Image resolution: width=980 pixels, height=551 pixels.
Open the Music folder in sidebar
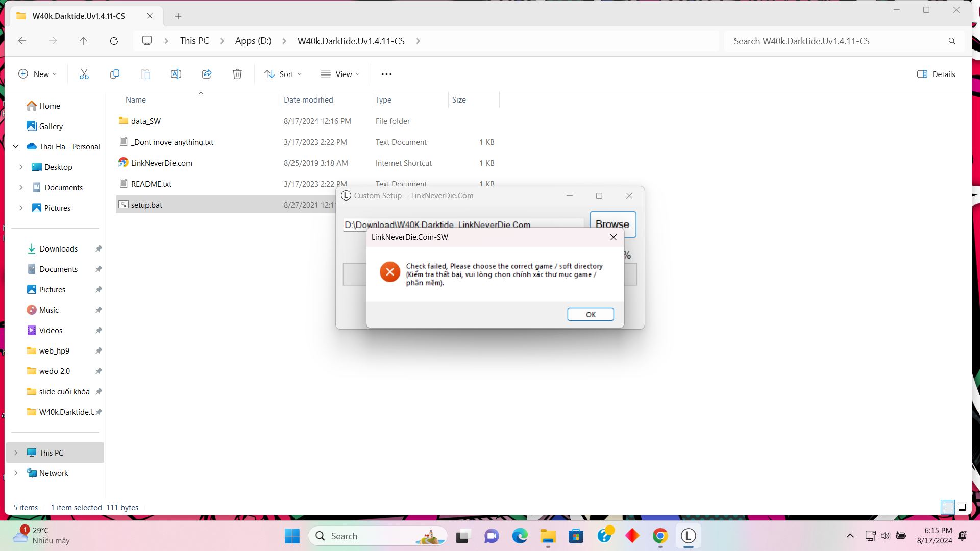tap(48, 310)
